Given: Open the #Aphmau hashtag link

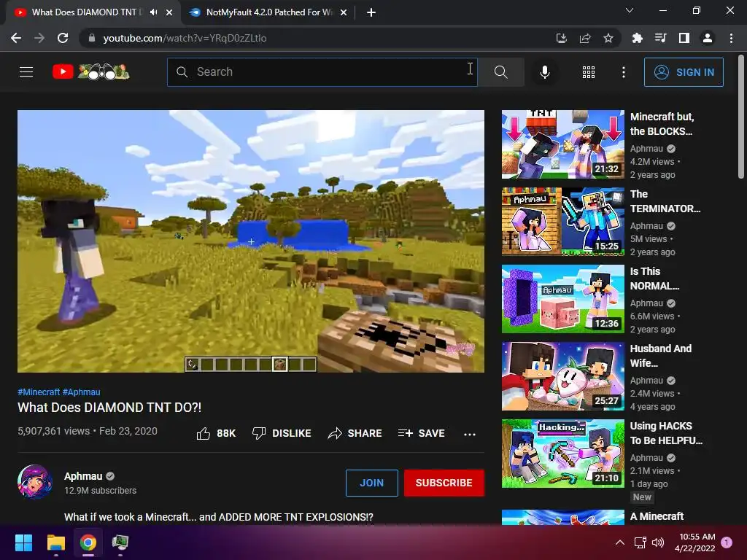Looking at the screenshot, I should pyautogui.click(x=81, y=392).
